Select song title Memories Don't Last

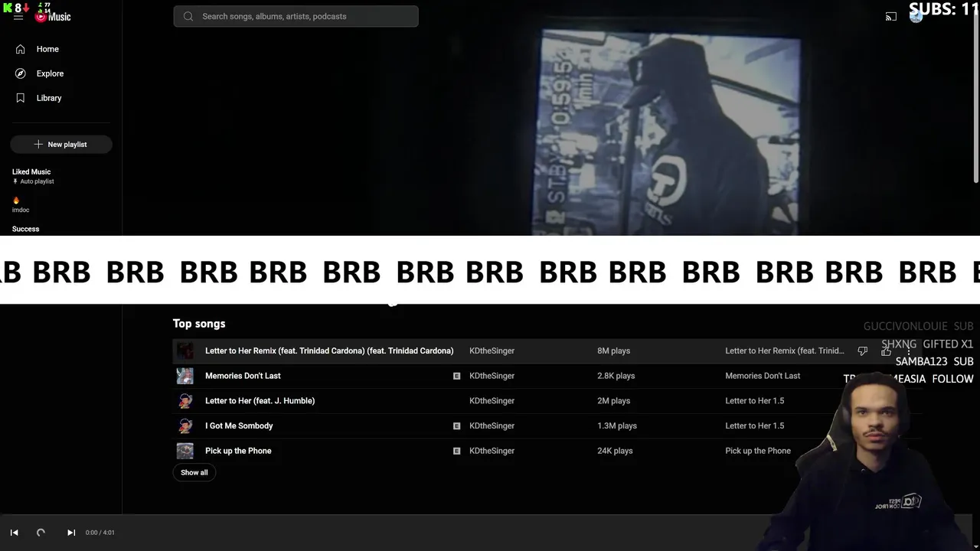pyautogui.click(x=243, y=376)
